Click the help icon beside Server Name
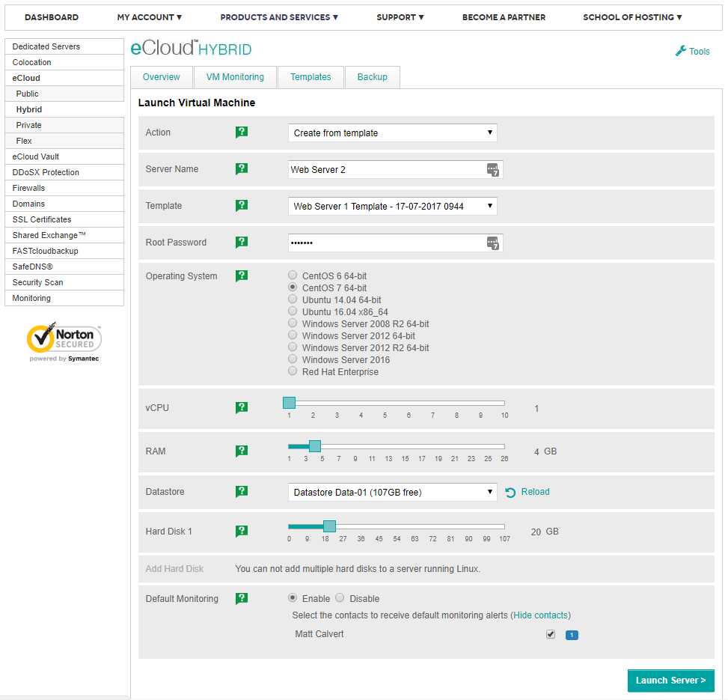Image resolution: width=728 pixels, height=700 pixels. click(242, 168)
